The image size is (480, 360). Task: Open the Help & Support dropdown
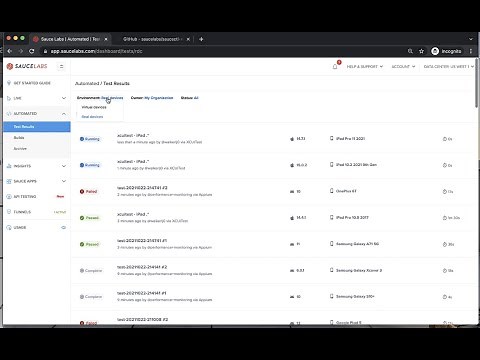point(365,67)
